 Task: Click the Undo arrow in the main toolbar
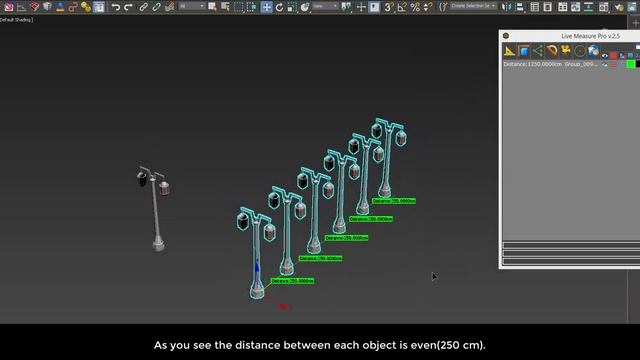(116, 7)
